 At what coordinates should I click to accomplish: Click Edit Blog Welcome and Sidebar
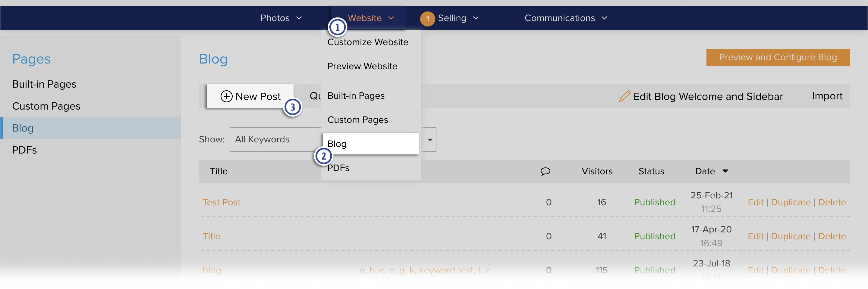(x=708, y=97)
